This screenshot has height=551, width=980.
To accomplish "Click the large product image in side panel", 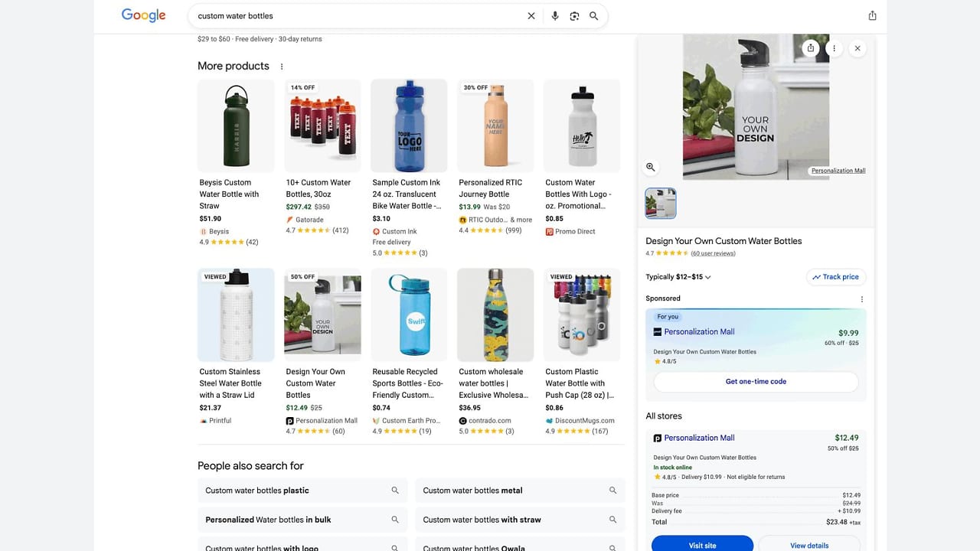I will tap(756, 106).
